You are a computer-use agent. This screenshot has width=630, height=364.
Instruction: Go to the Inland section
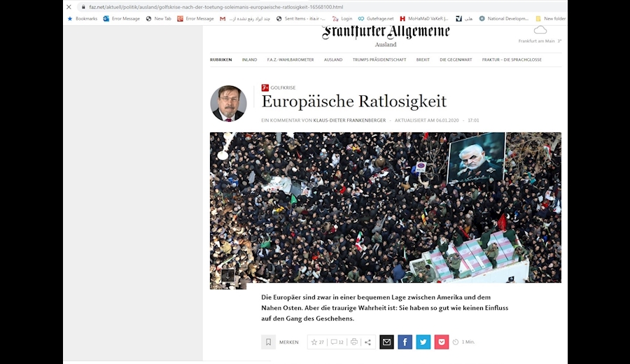249,59
